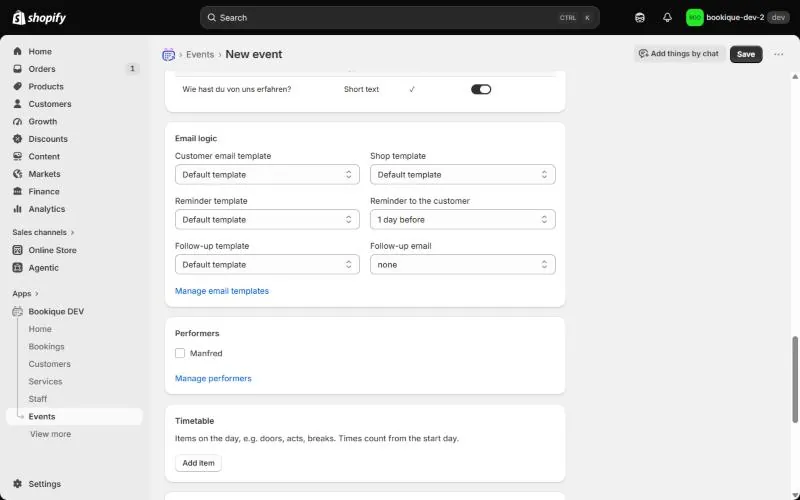The width and height of the screenshot is (800, 500).
Task: Open Follow-up email dropdown
Action: 462,264
